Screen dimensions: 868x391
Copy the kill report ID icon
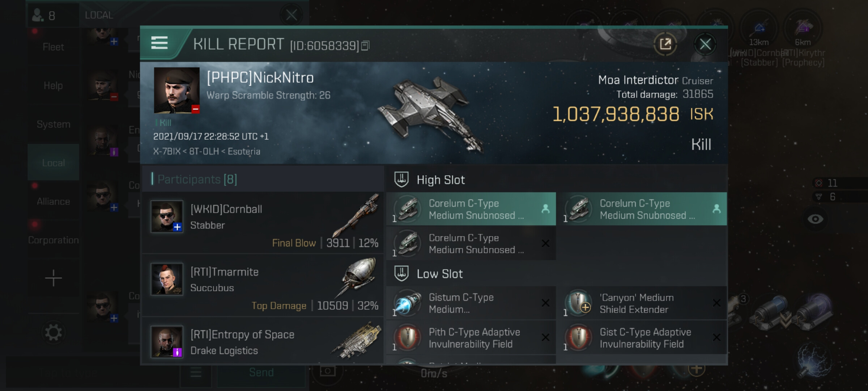[365, 46]
